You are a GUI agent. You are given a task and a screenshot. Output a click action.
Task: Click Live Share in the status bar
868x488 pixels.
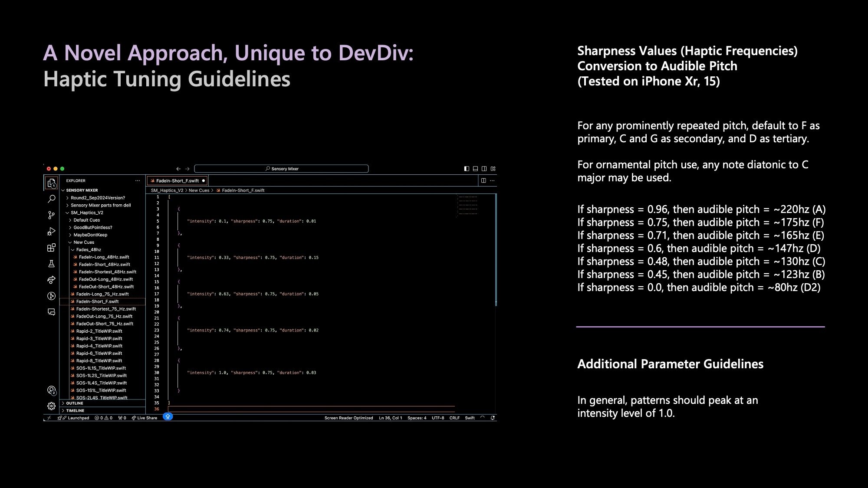point(144,418)
